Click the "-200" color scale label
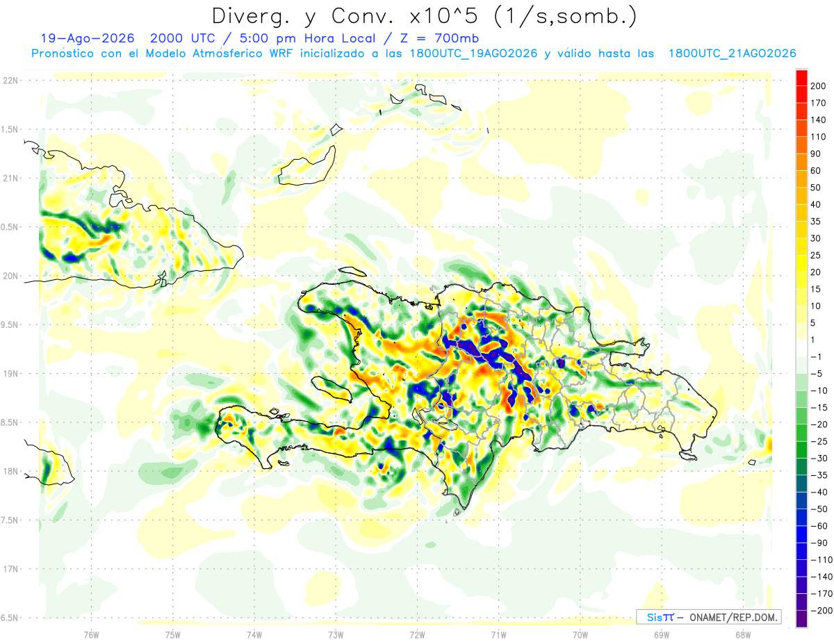834x644 pixels. click(x=821, y=611)
